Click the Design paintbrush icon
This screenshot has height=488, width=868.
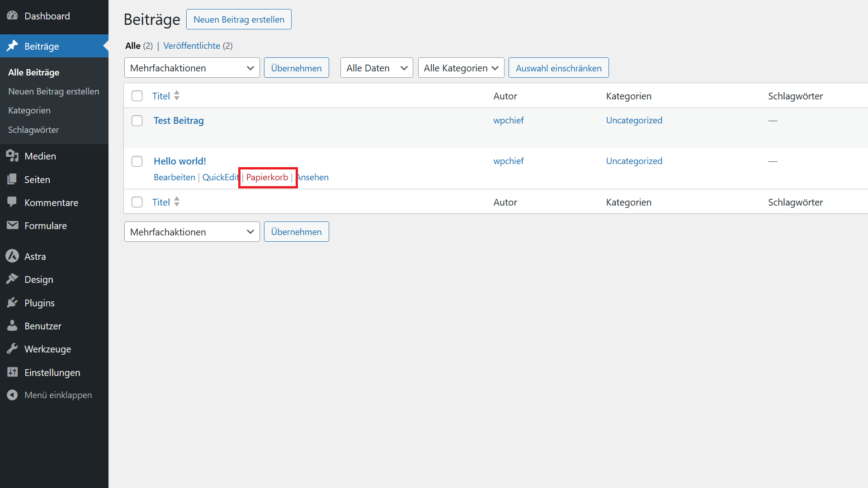pyautogui.click(x=12, y=279)
